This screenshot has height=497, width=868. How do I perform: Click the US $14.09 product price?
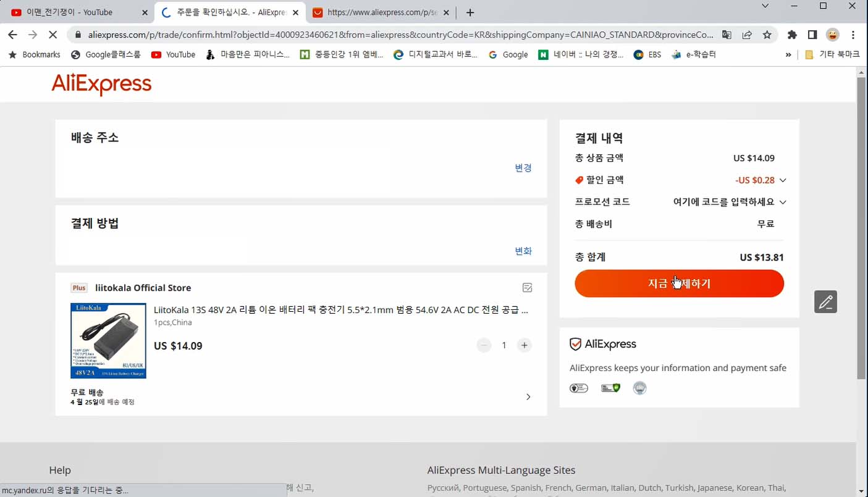pos(178,346)
